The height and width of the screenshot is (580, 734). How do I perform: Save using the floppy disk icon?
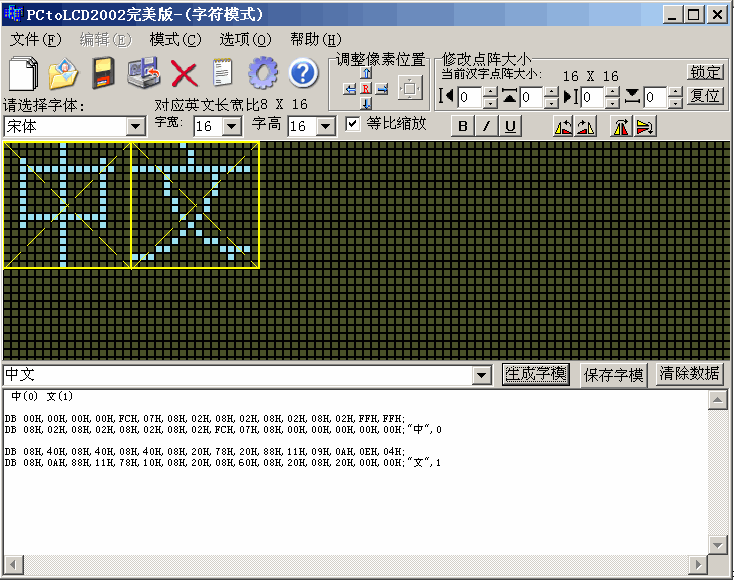point(103,73)
